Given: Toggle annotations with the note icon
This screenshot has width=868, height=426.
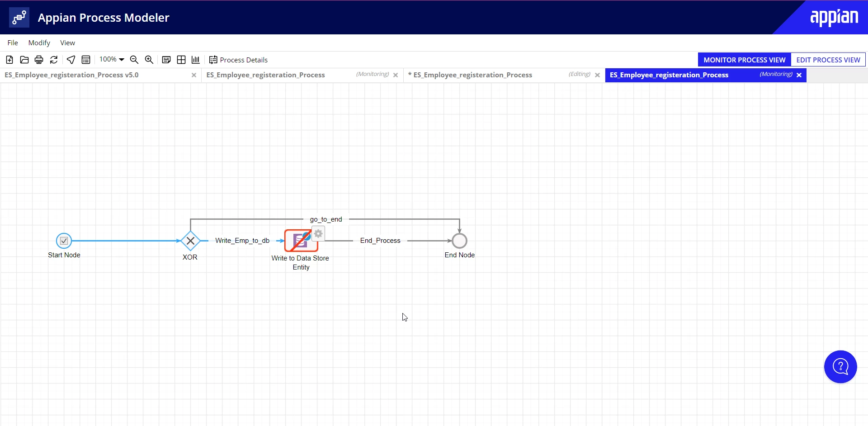Looking at the screenshot, I should [x=166, y=60].
